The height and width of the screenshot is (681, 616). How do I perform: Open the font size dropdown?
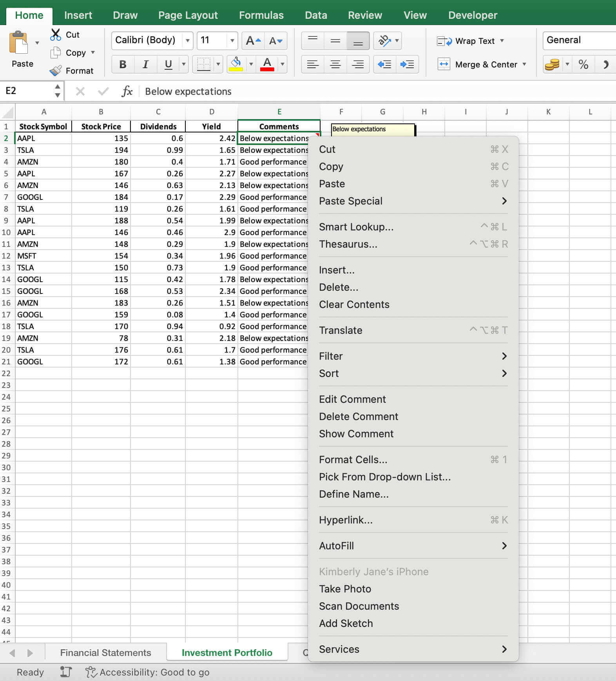pyautogui.click(x=232, y=40)
